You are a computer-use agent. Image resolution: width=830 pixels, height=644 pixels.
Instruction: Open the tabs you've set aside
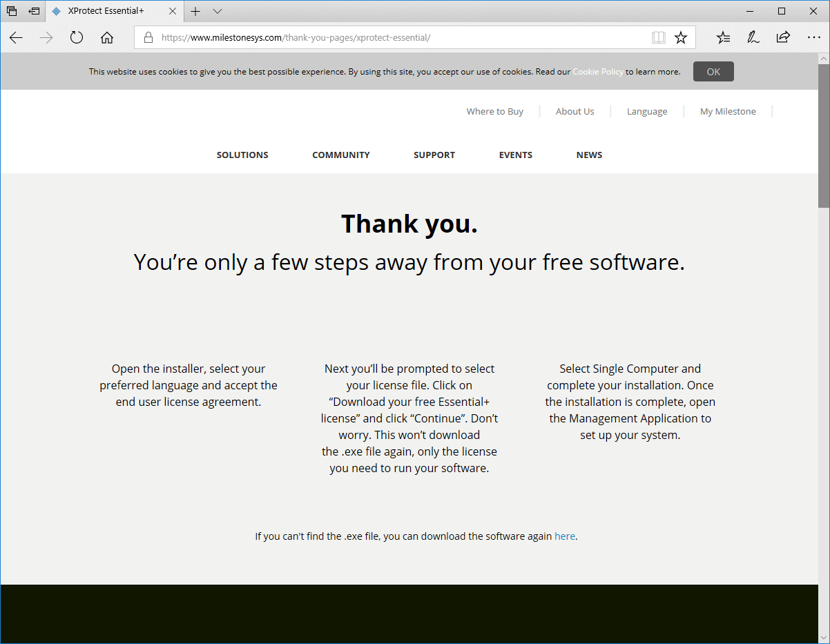coord(12,11)
